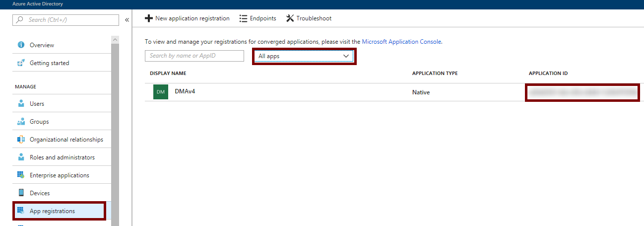Click the App registrations grid icon
Image resolution: width=644 pixels, height=226 pixels.
pos(21,211)
